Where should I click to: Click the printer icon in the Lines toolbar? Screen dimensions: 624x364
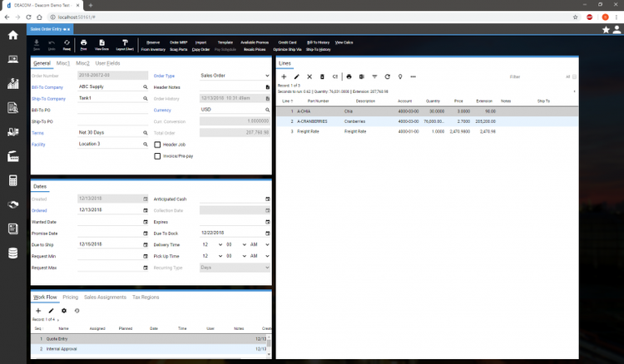(x=349, y=76)
